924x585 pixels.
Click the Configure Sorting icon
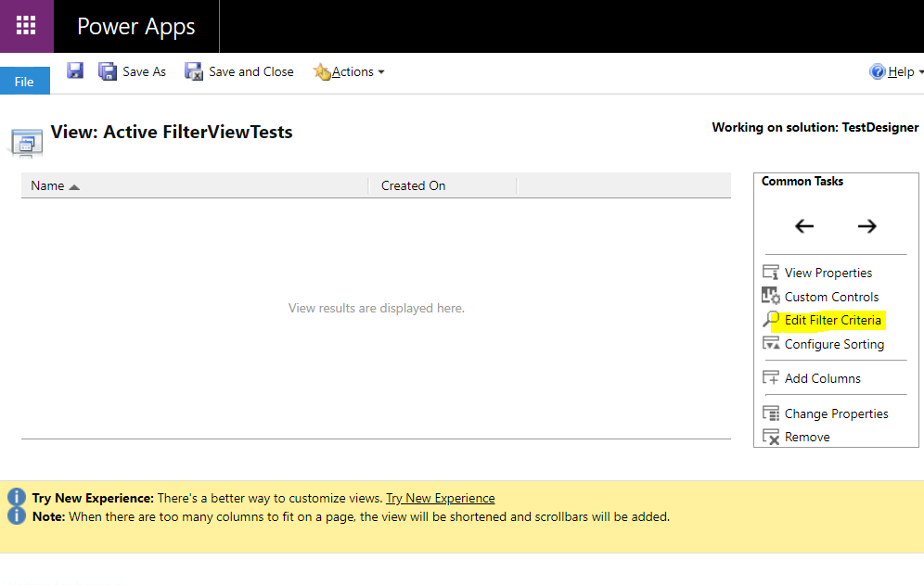(771, 343)
